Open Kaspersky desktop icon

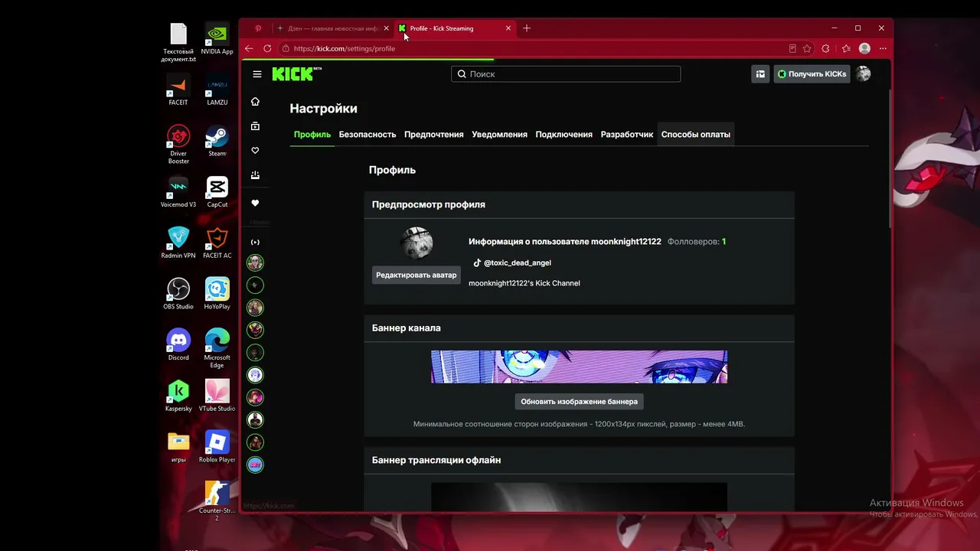point(178,396)
